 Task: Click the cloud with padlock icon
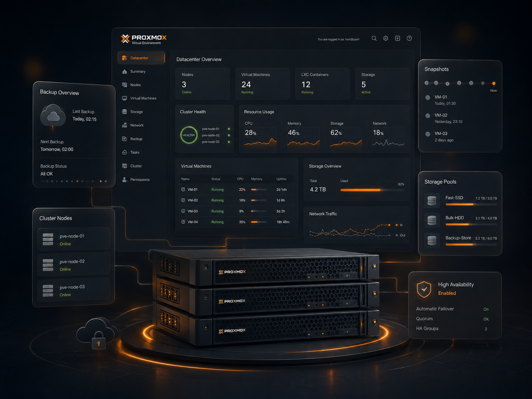pyautogui.click(x=97, y=333)
